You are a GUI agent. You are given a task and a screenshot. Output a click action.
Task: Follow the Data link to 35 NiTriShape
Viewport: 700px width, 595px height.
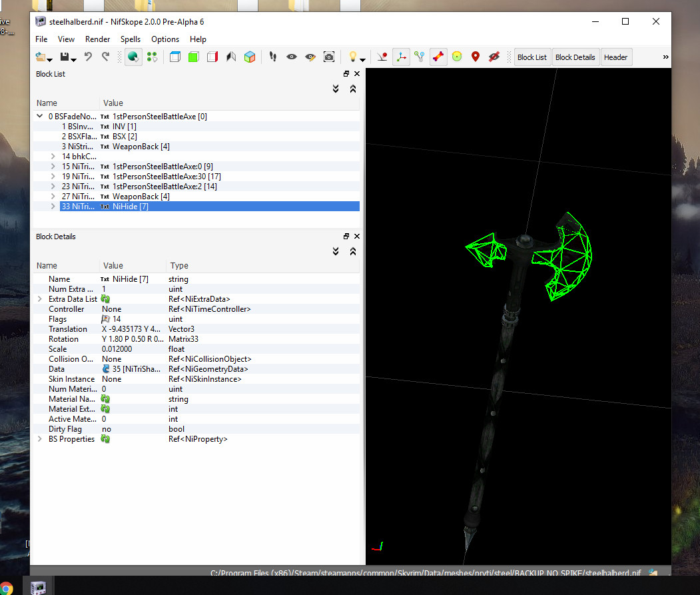pos(106,369)
